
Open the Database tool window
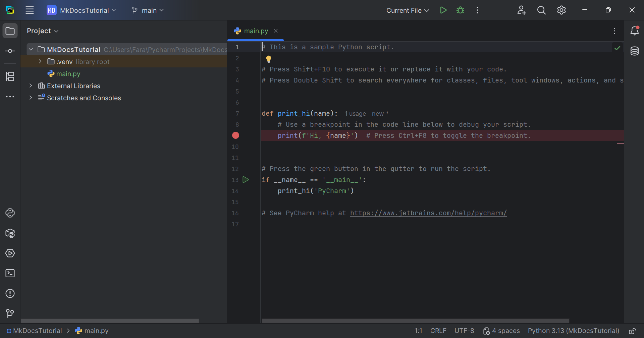coord(635,51)
